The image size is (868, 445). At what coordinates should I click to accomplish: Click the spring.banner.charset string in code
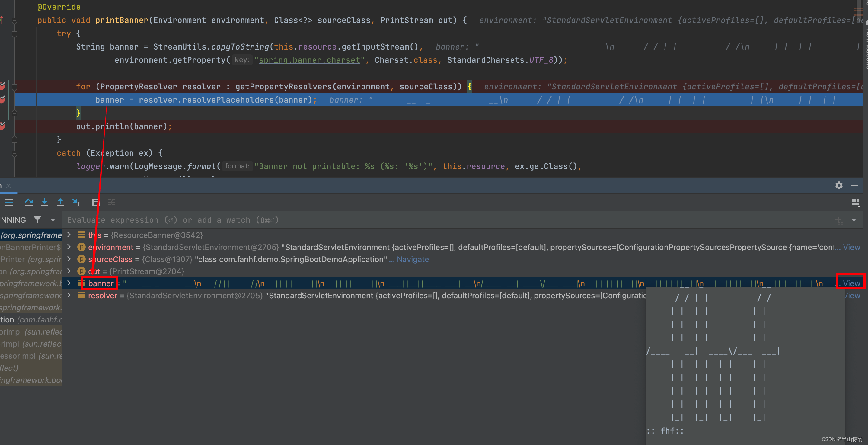coord(309,60)
